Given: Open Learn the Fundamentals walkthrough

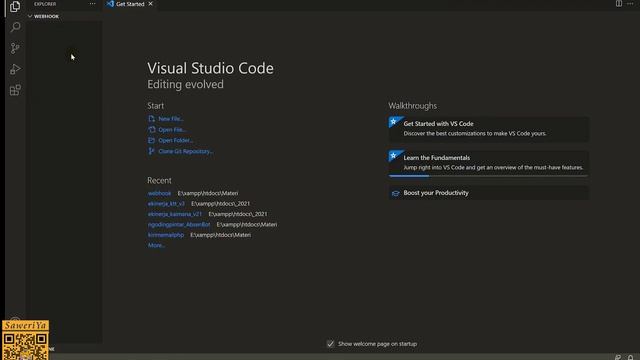Looking at the screenshot, I should click(x=488, y=163).
